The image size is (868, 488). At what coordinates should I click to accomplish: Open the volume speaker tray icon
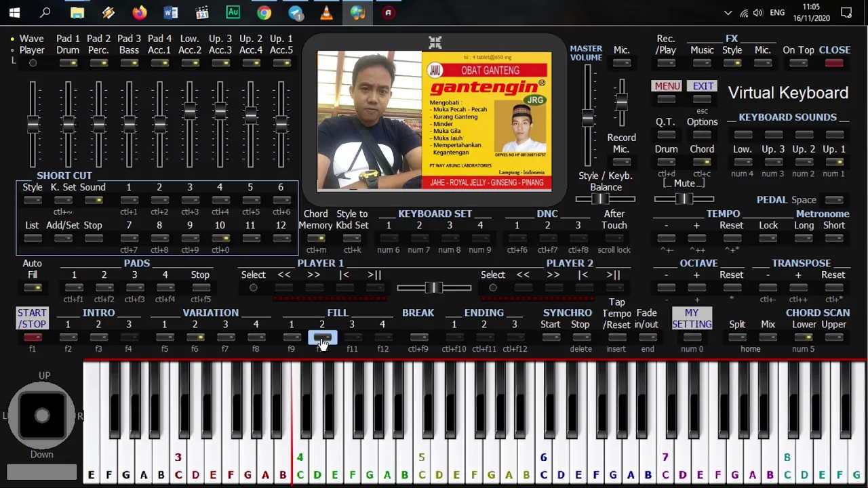pos(758,12)
